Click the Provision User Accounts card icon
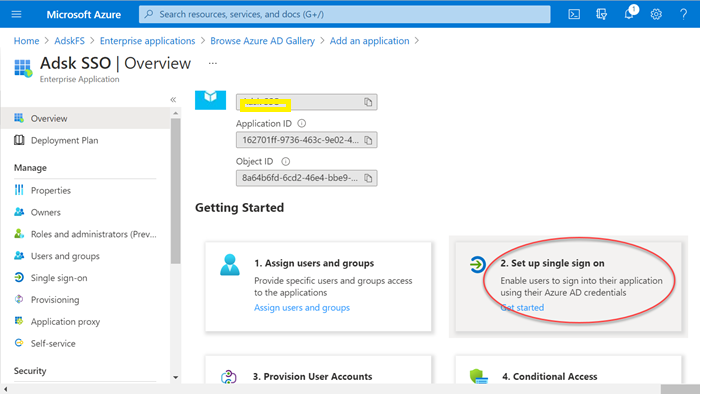This screenshot has width=702, height=402. point(229,377)
